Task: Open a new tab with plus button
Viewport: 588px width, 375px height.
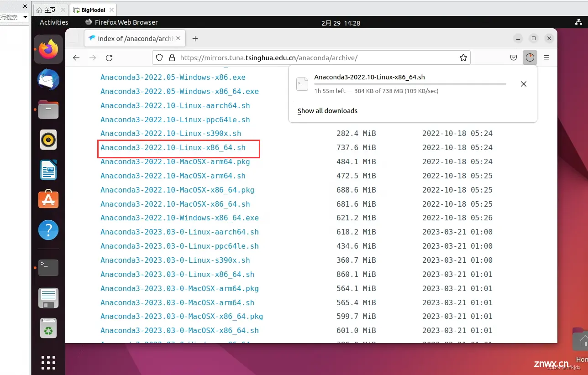Action: [195, 39]
